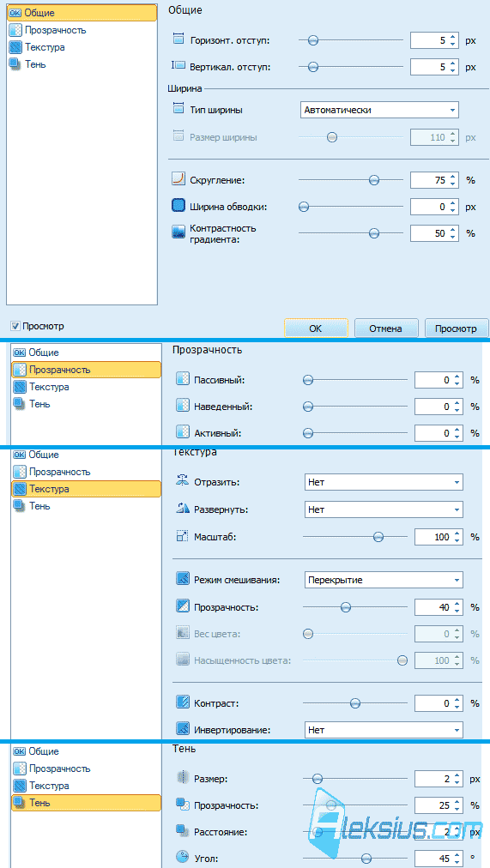Click the Пассивный transparency icon
490x868 pixels.
[182, 380]
